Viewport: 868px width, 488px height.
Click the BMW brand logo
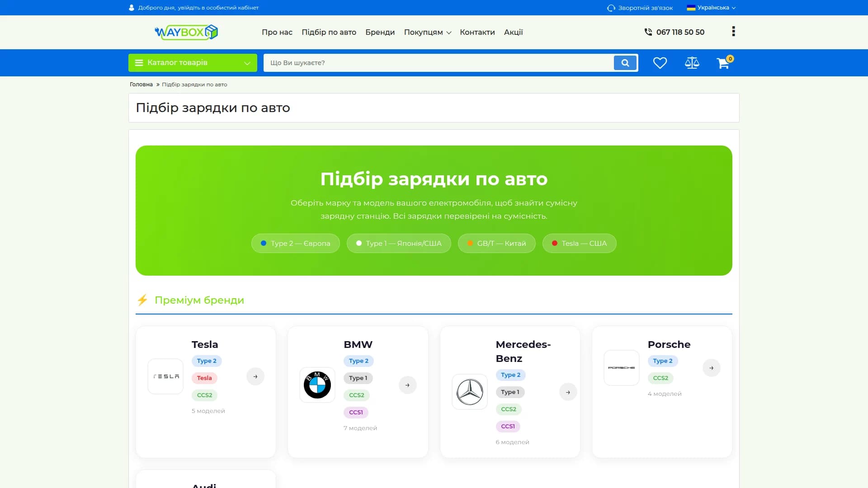[317, 385]
